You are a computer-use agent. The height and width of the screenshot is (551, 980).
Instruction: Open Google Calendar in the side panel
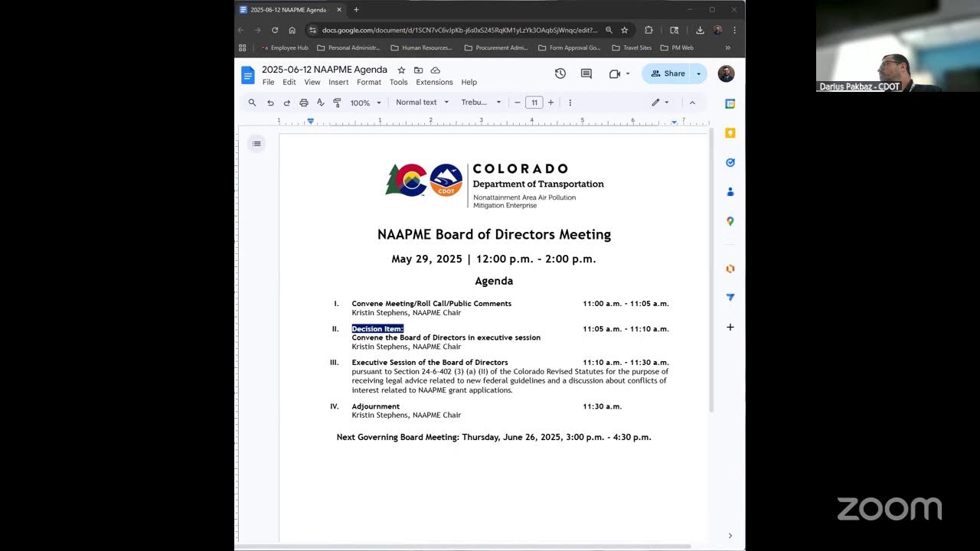730,103
